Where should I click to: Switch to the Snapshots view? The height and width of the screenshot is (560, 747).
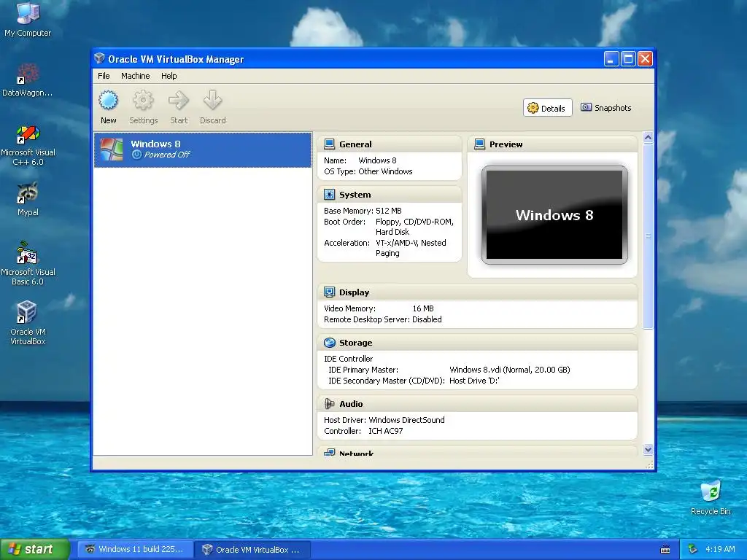(x=606, y=108)
